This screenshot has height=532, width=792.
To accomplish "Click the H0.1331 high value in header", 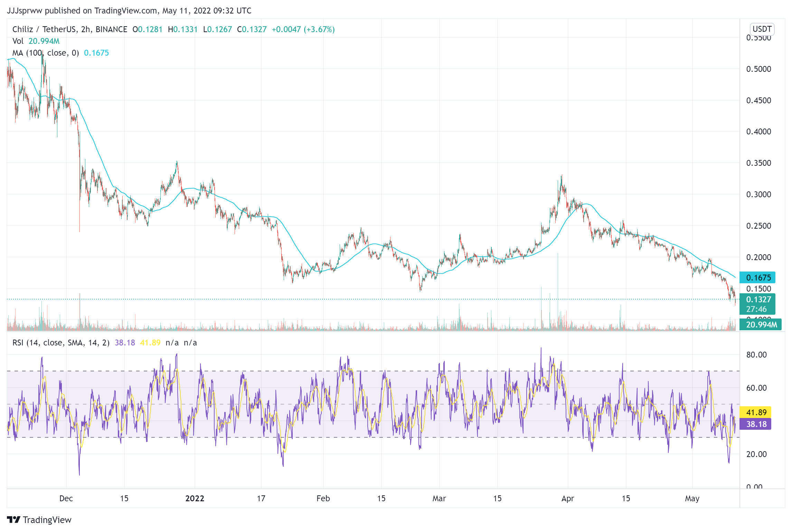I will pyautogui.click(x=183, y=29).
